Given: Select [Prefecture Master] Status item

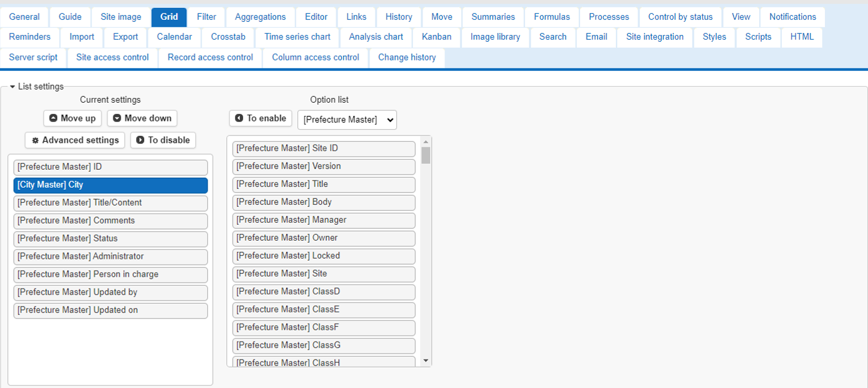Looking at the screenshot, I should tap(111, 239).
